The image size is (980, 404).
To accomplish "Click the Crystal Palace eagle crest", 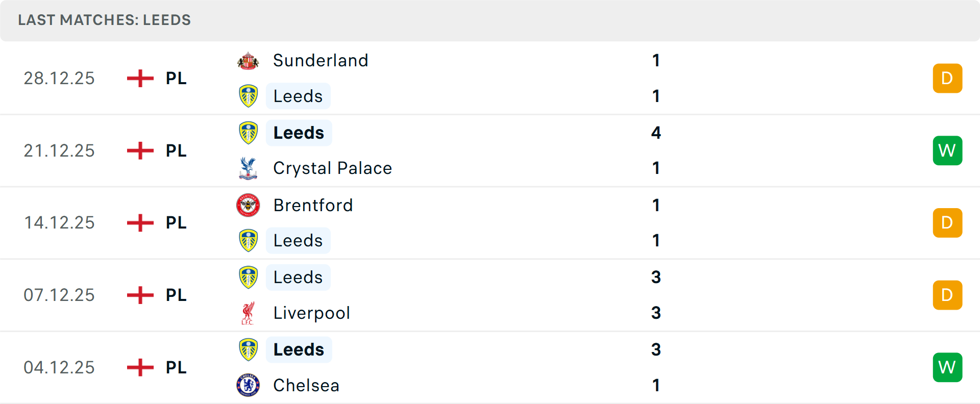I will coord(248,168).
